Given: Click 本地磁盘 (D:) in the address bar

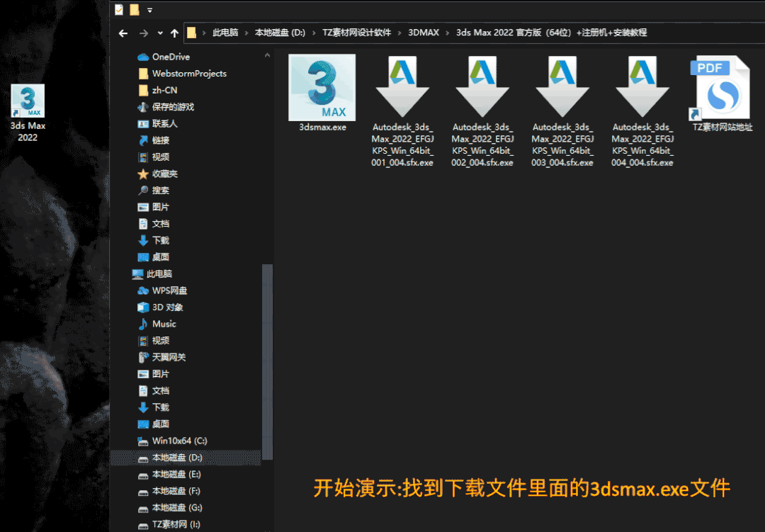Looking at the screenshot, I should click(280, 33).
